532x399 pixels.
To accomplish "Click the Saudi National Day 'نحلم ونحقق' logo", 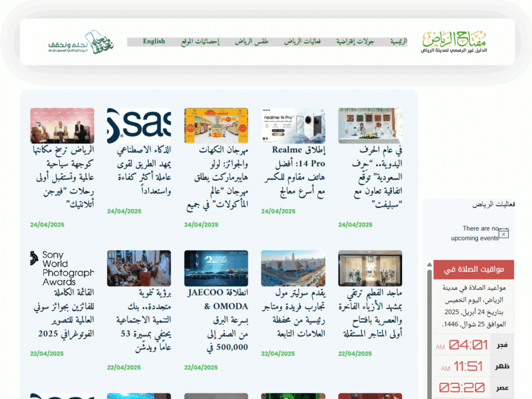I will (x=82, y=42).
